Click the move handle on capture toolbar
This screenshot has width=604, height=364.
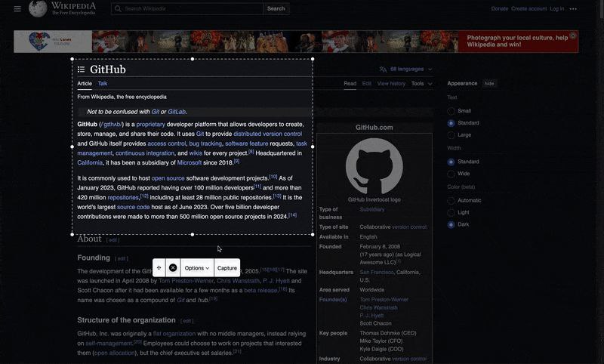click(x=159, y=268)
